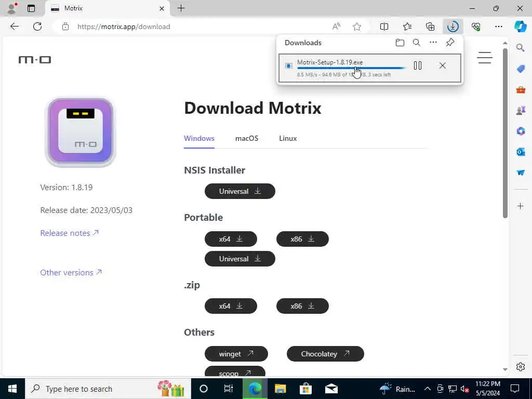This screenshot has width=532, height=399.
Task: Select the Windows tab
Action: [x=199, y=138]
